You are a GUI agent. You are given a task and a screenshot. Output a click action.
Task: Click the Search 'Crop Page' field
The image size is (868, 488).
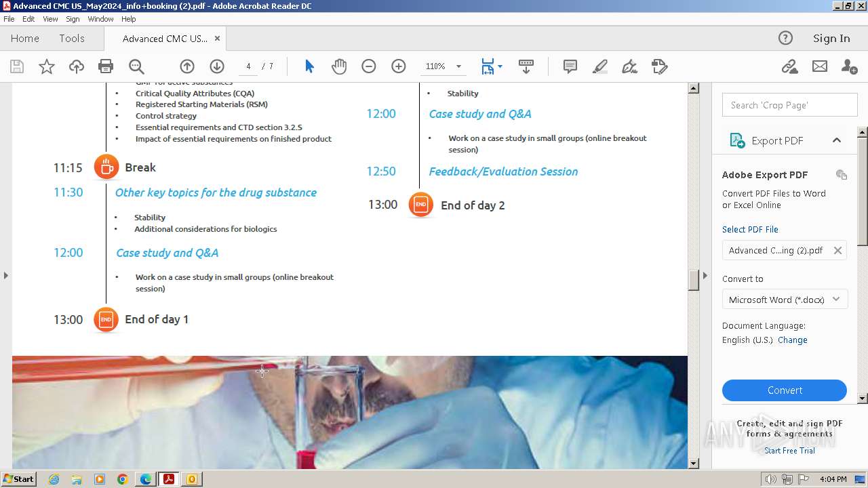tap(789, 105)
